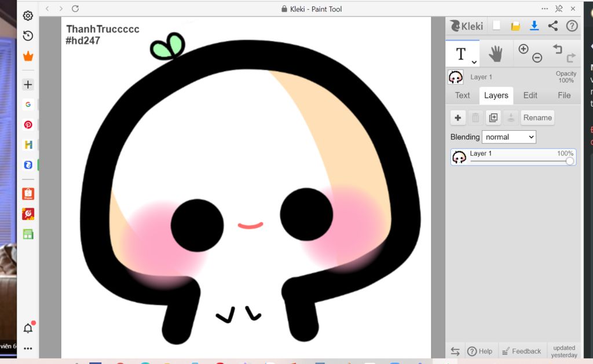Open the title bar more options menu
593x364 pixels.
544,9
